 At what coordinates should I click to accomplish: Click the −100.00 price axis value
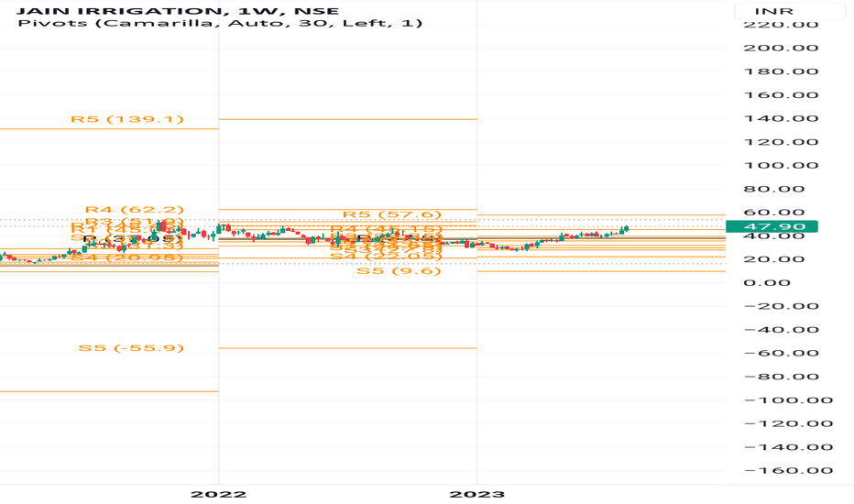pos(788,400)
